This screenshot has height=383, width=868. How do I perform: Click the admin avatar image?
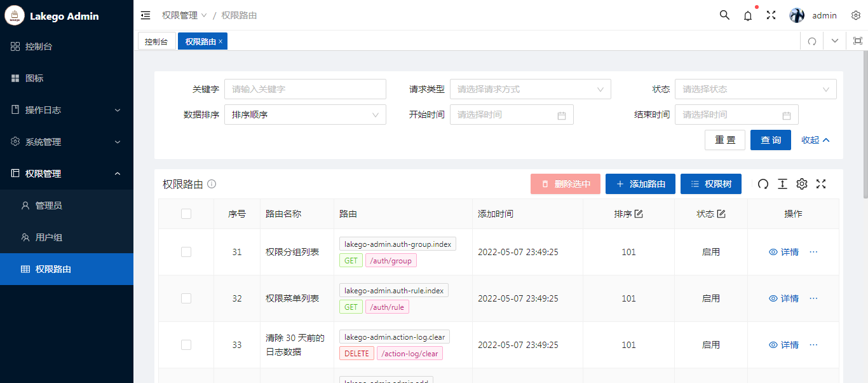click(797, 15)
